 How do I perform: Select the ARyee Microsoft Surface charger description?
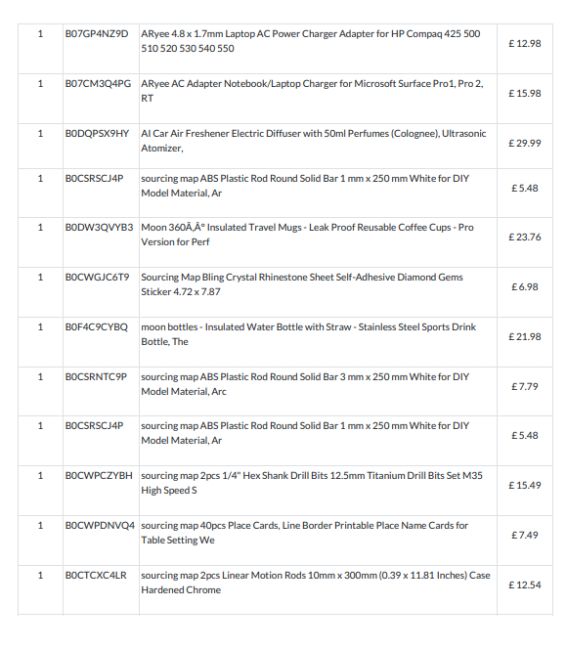[x=312, y=91]
